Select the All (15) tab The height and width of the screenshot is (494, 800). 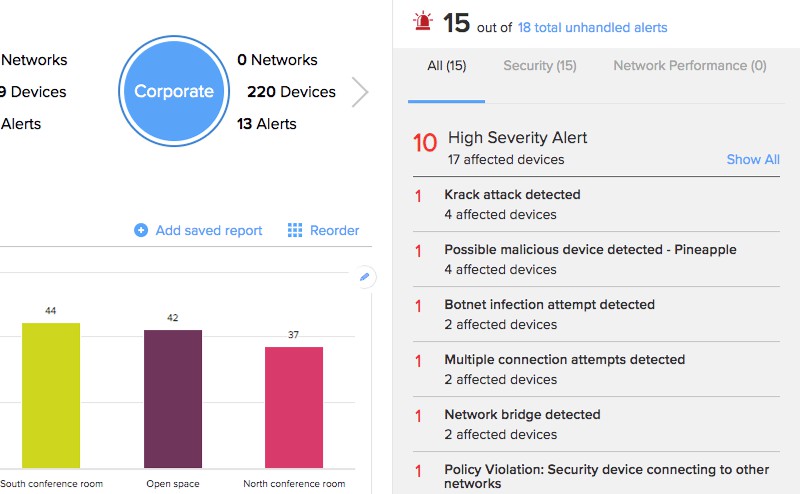(446, 65)
